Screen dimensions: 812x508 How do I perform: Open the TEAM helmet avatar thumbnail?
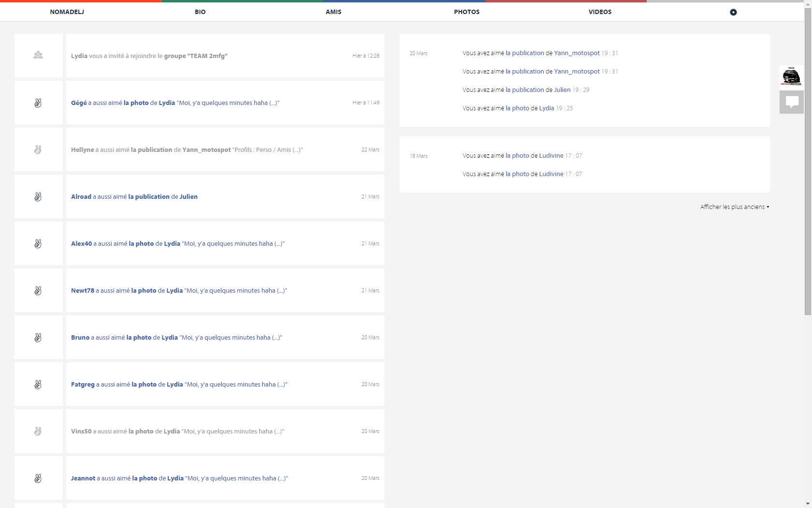[792, 76]
